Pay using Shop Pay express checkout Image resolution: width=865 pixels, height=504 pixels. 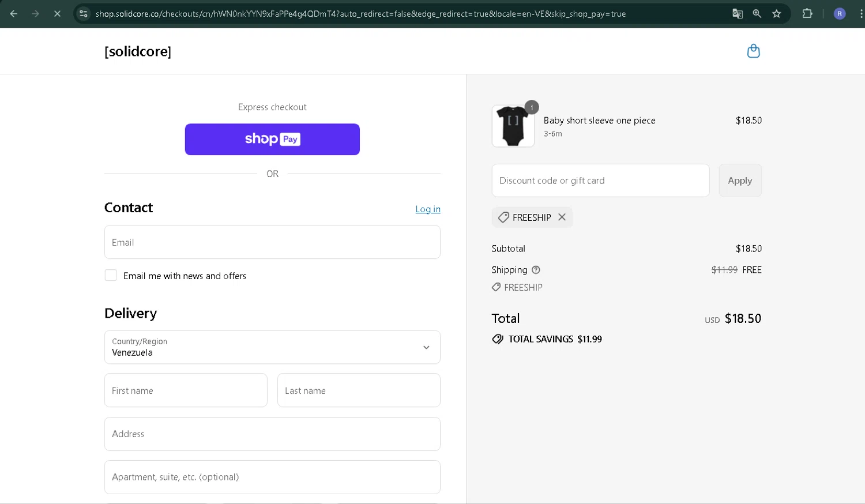tap(272, 140)
